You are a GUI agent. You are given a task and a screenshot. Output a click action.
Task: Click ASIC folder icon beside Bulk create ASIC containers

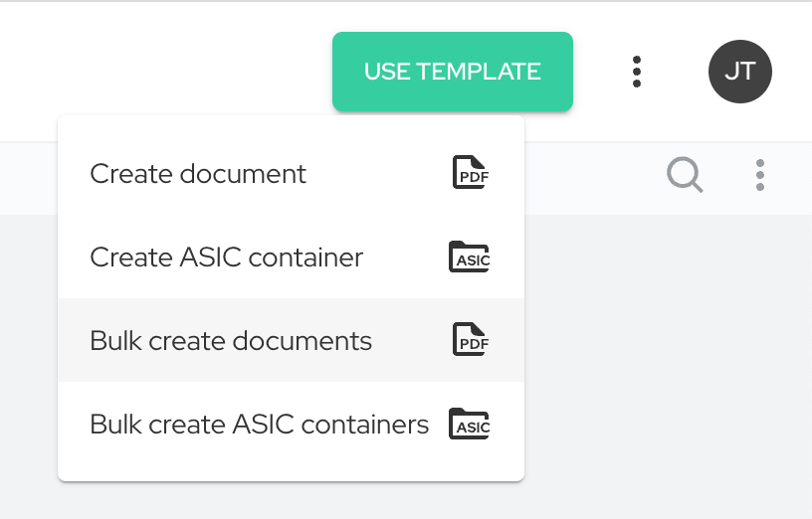pyautogui.click(x=470, y=425)
